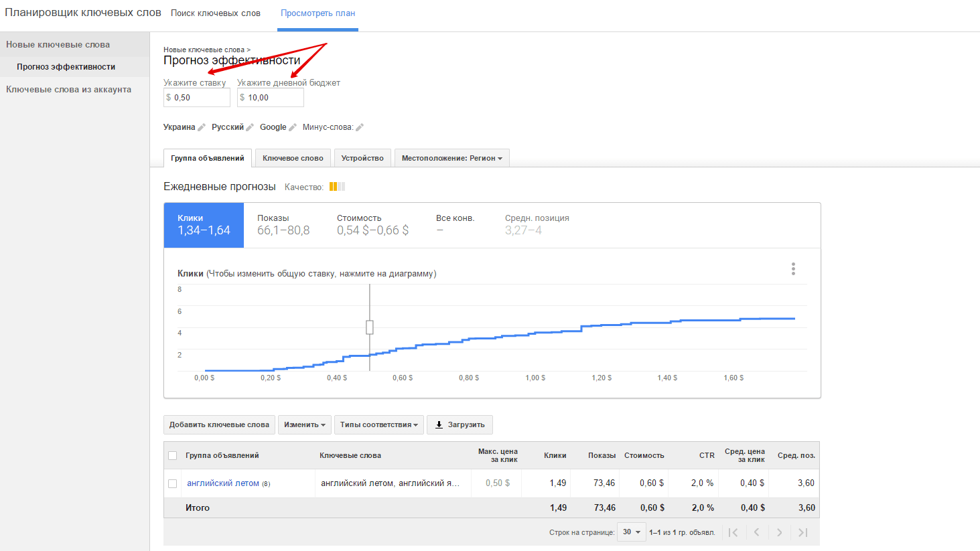Open the Изменить dropdown

(x=304, y=425)
